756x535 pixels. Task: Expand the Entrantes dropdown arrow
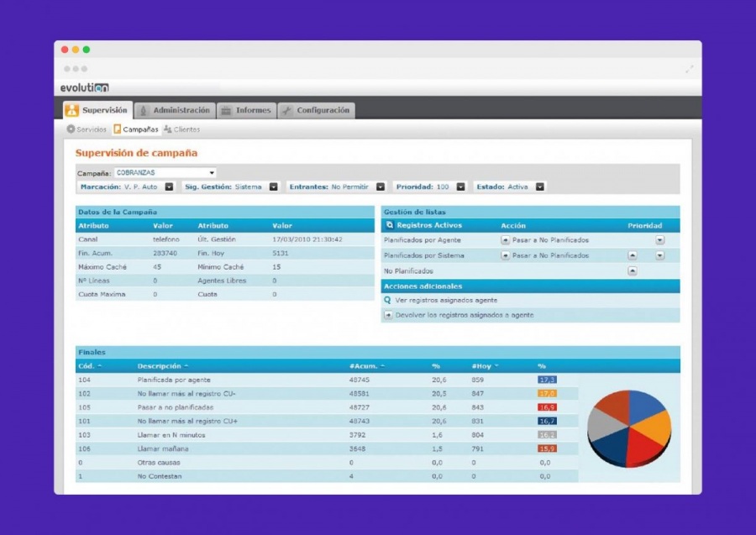381,186
